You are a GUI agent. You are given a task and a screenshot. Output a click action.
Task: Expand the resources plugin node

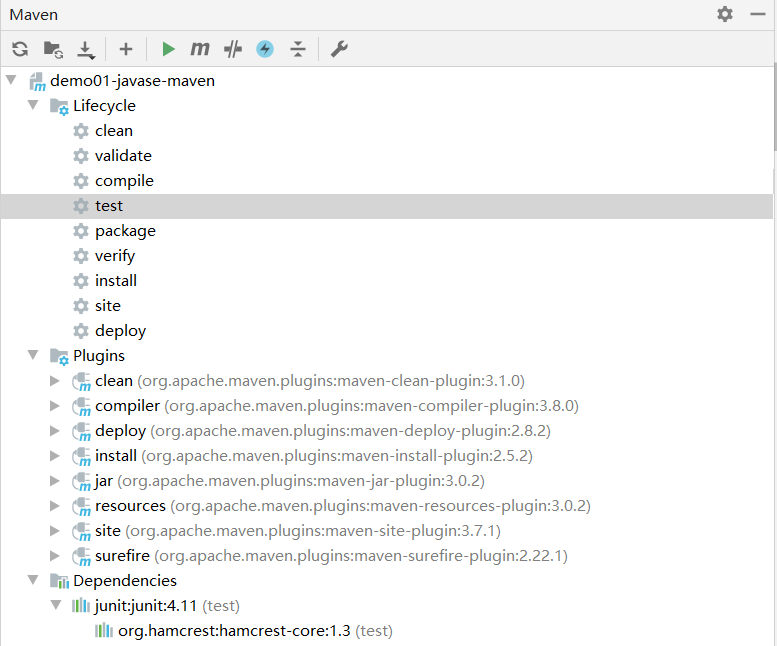click(55, 505)
